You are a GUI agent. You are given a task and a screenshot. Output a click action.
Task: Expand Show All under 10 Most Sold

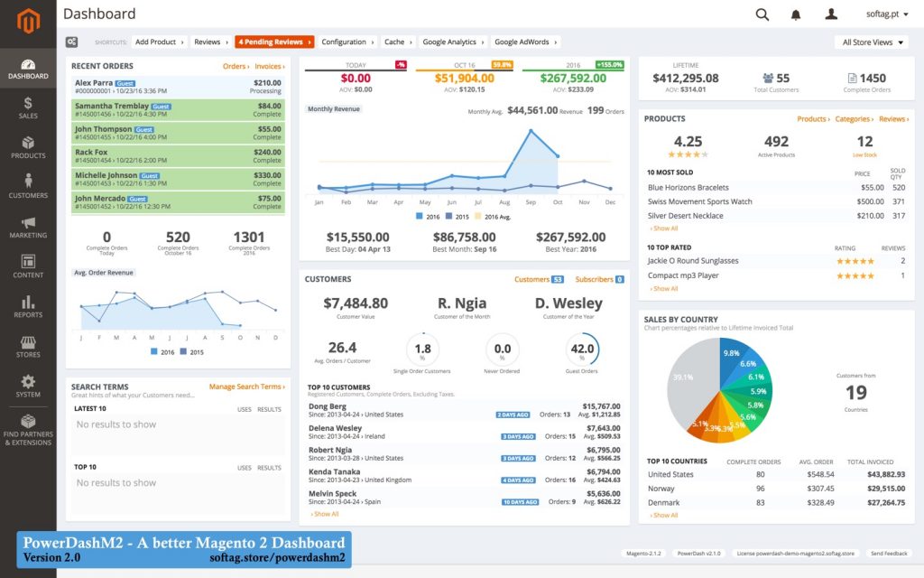click(x=663, y=228)
